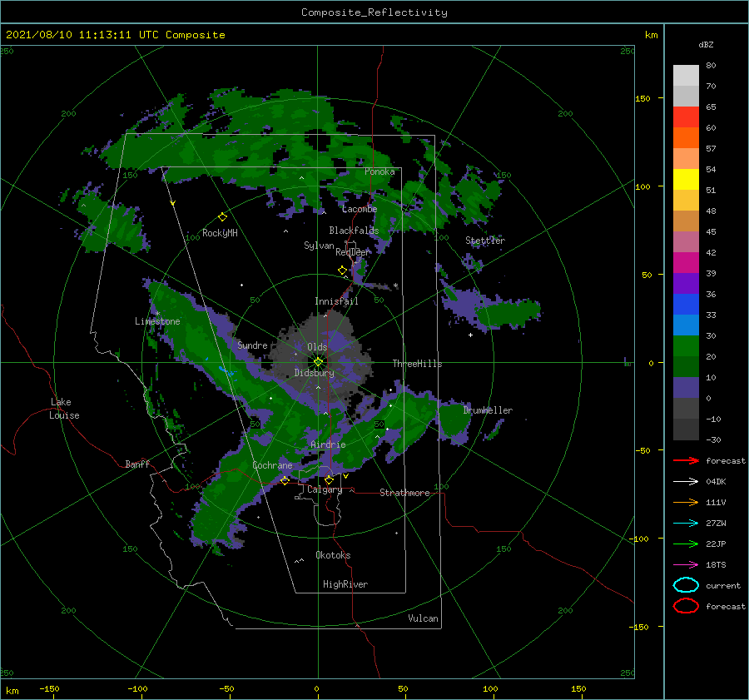Click the Lacombe city label

click(360, 209)
